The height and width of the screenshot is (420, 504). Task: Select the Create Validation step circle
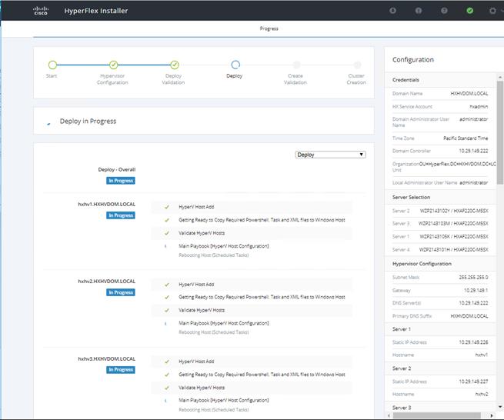click(296, 65)
